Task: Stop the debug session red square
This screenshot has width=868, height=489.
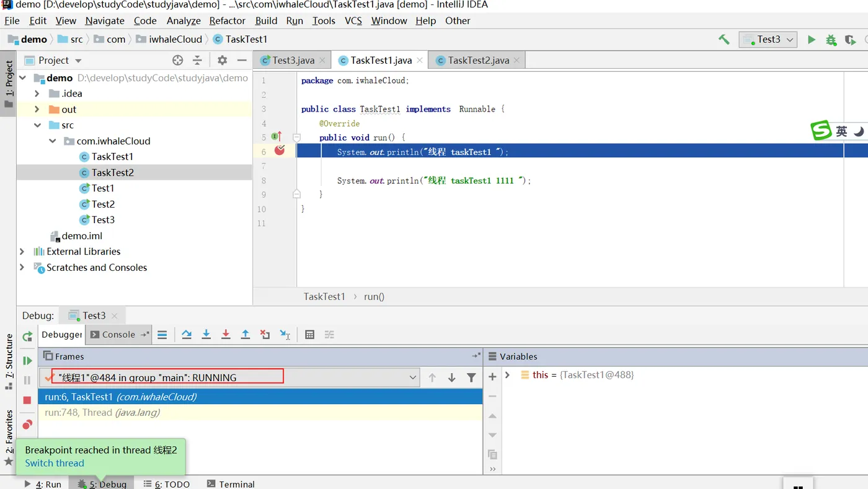Action: [x=27, y=400]
